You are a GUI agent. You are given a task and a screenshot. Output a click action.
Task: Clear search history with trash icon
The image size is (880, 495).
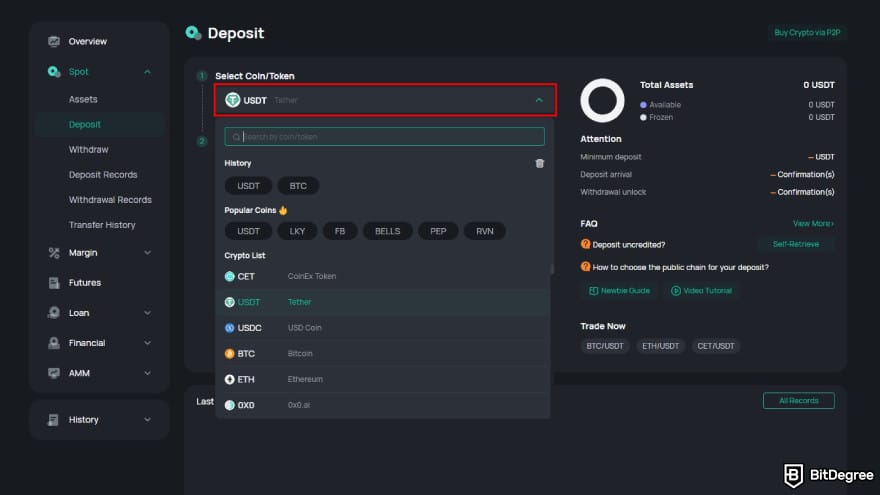coord(539,163)
